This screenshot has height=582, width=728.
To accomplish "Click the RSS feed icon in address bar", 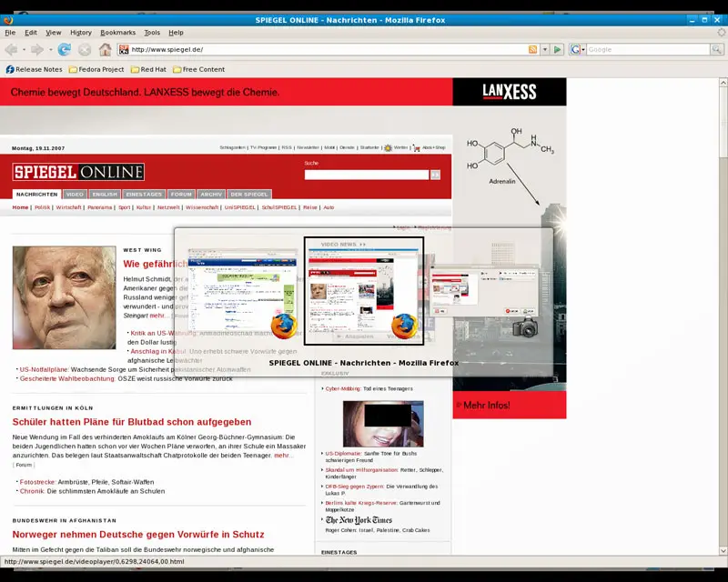I will click(x=533, y=49).
